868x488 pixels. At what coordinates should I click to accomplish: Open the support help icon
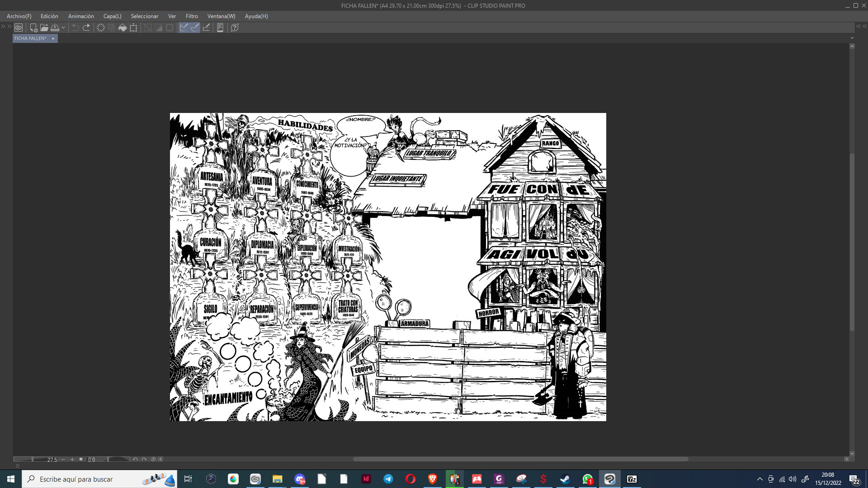pyautogui.click(x=235, y=28)
